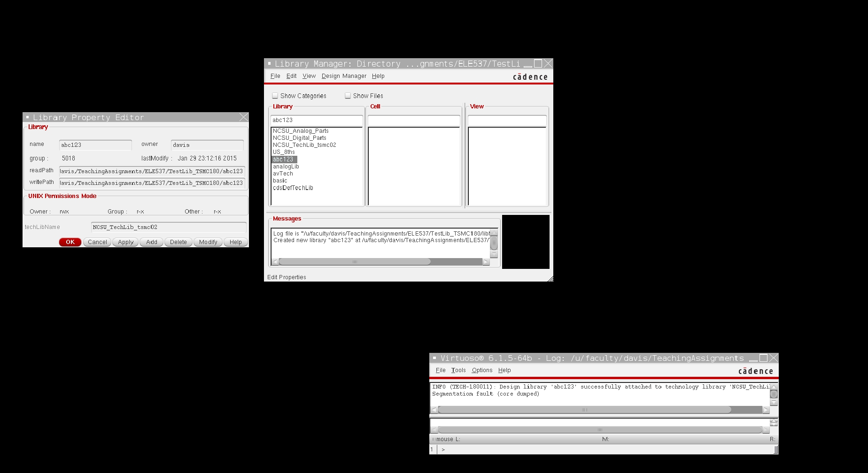
Task: Click the View name filter field
Action: [507, 120]
